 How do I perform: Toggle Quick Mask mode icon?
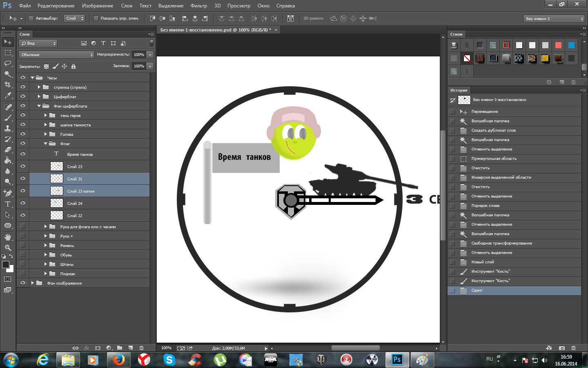(8, 279)
